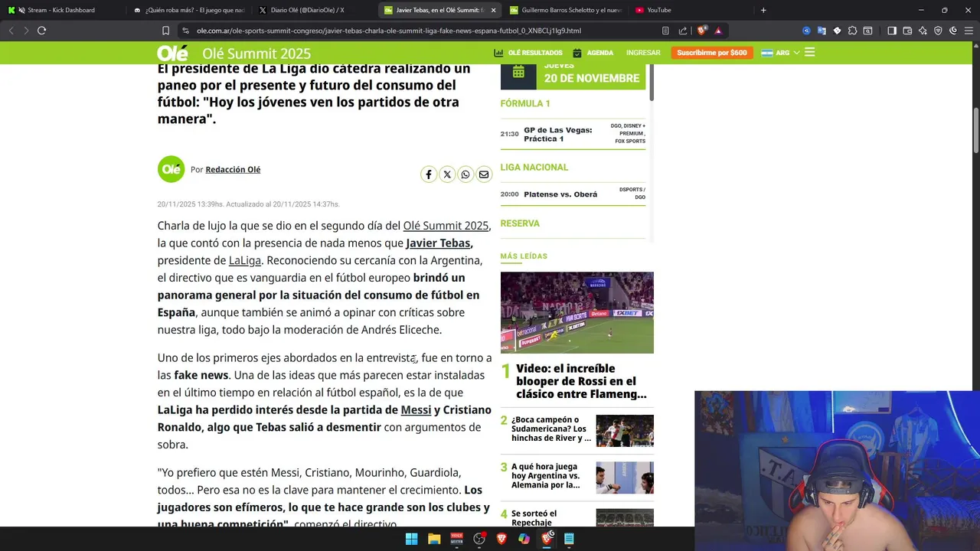This screenshot has height=551, width=980.
Task: Open '¿Boca campeón o Sudamericana?' story
Action: tap(551, 429)
